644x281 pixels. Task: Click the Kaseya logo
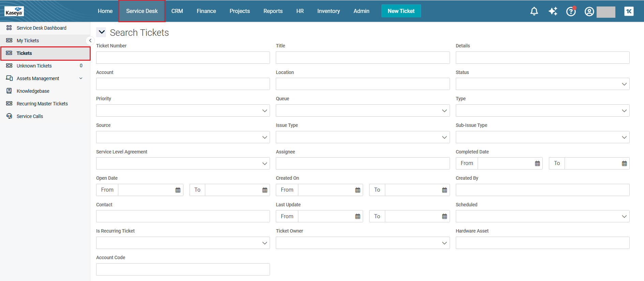click(14, 11)
